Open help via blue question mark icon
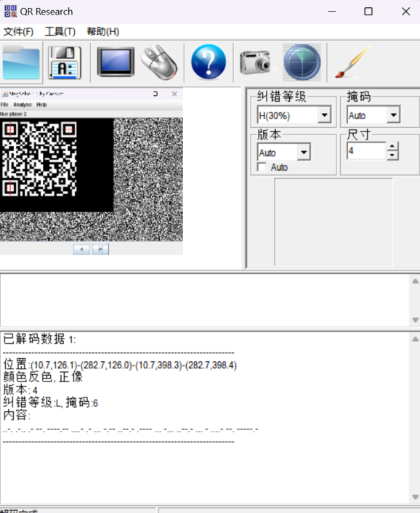Screen dimensions: 420x513 pyautogui.click(x=209, y=62)
